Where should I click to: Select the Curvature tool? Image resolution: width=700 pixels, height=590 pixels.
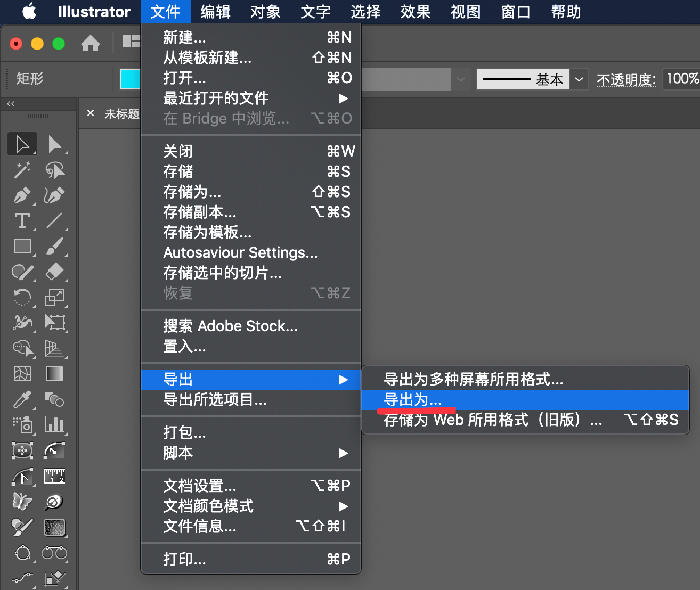[x=54, y=195]
